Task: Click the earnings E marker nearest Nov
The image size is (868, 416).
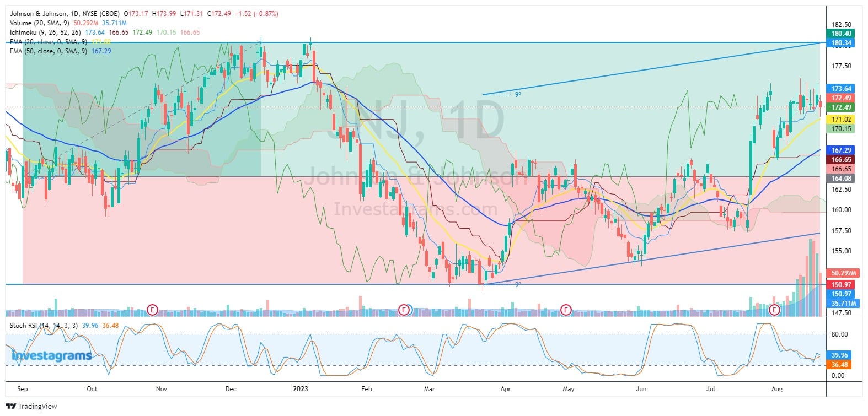Action: [153, 311]
